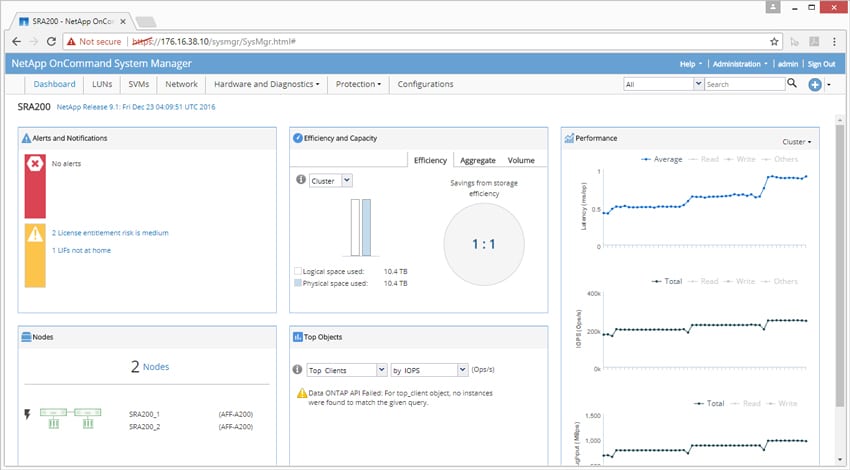850x470 pixels.
Task: Close the SRA200 browser tab
Action: [x=123, y=22]
